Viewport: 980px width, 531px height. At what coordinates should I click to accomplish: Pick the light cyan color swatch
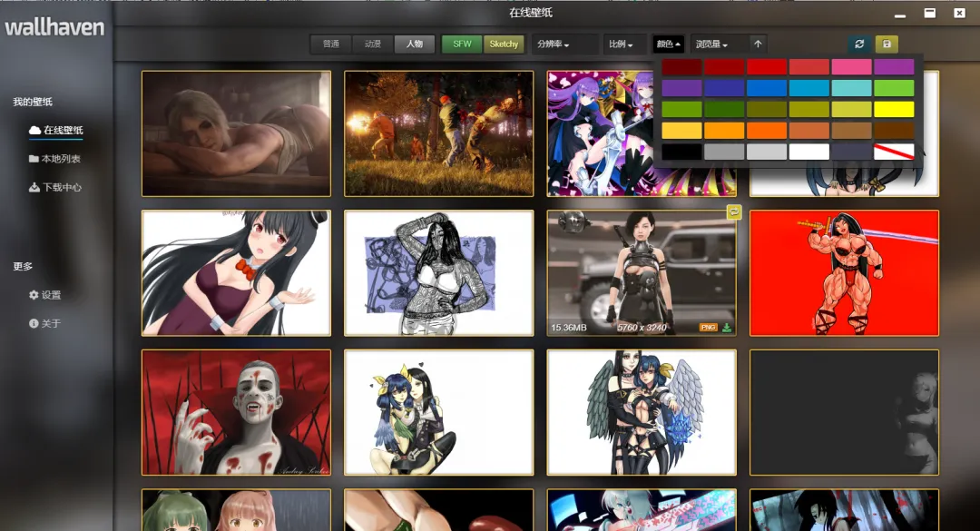coord(851,88)
